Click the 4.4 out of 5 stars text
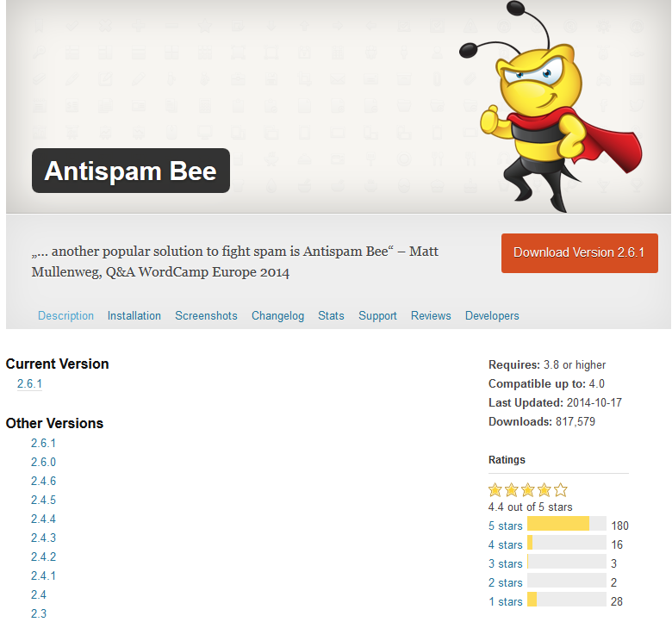The image size is (672, 622). [530, 507]
